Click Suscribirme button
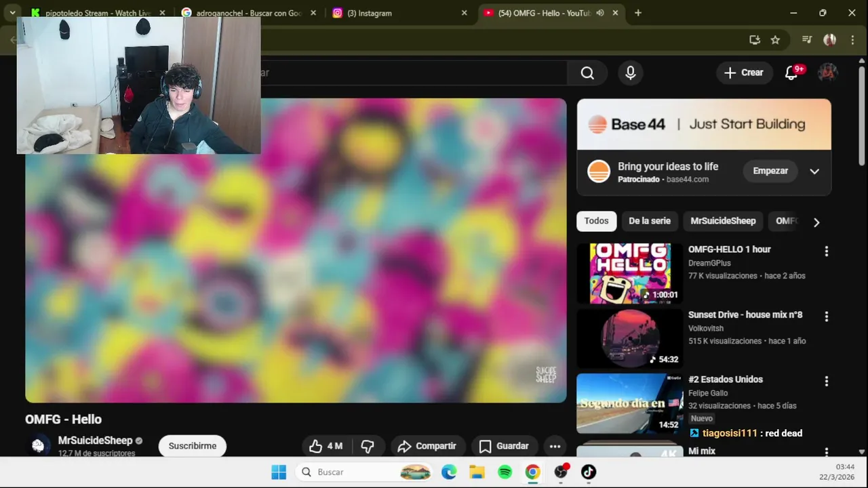This screenshot has width=868, height=488. 193,446
